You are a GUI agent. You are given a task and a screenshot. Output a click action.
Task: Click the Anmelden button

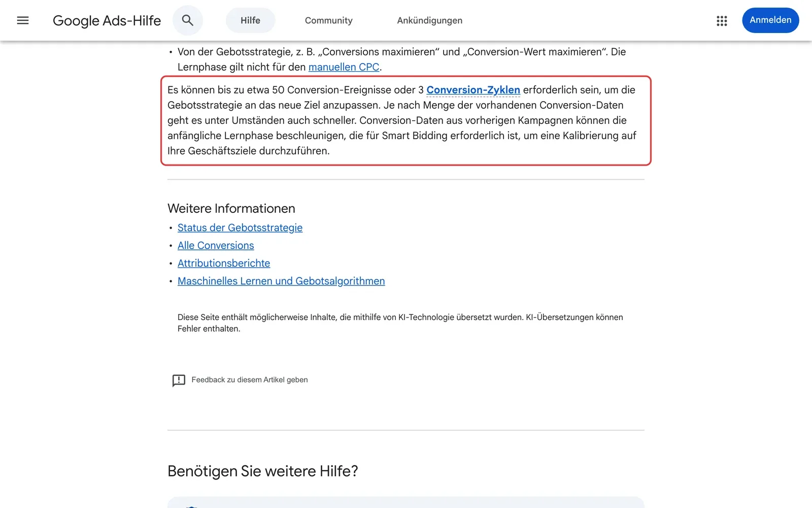click(x=770, y=20)
